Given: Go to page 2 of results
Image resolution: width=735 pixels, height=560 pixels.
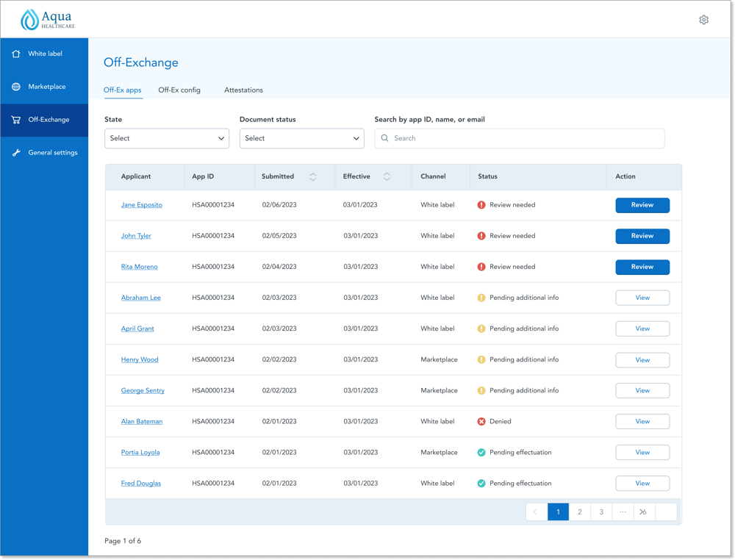Looking at the screenshot, I should click(579, 511).
